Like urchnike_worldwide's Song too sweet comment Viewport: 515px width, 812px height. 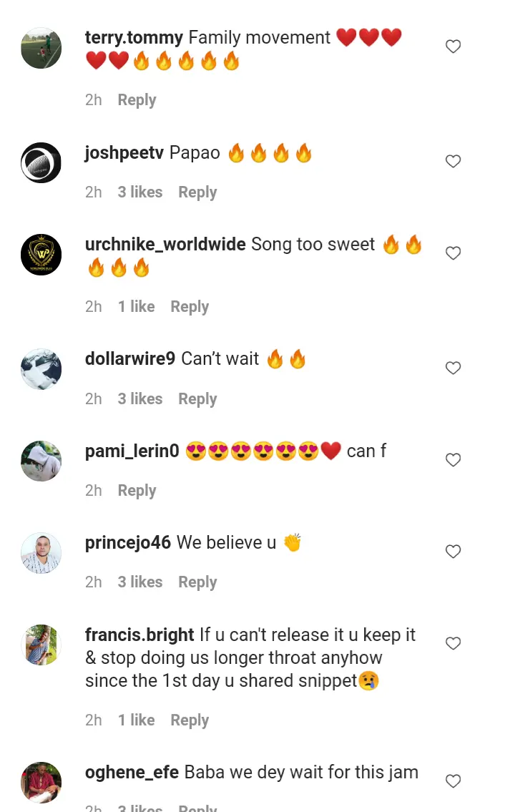453,253
